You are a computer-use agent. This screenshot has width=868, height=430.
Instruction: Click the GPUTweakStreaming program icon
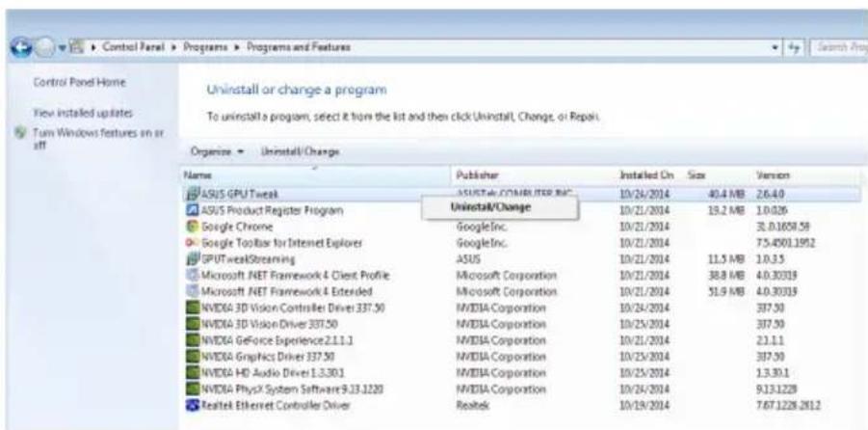tap(193, 258)
